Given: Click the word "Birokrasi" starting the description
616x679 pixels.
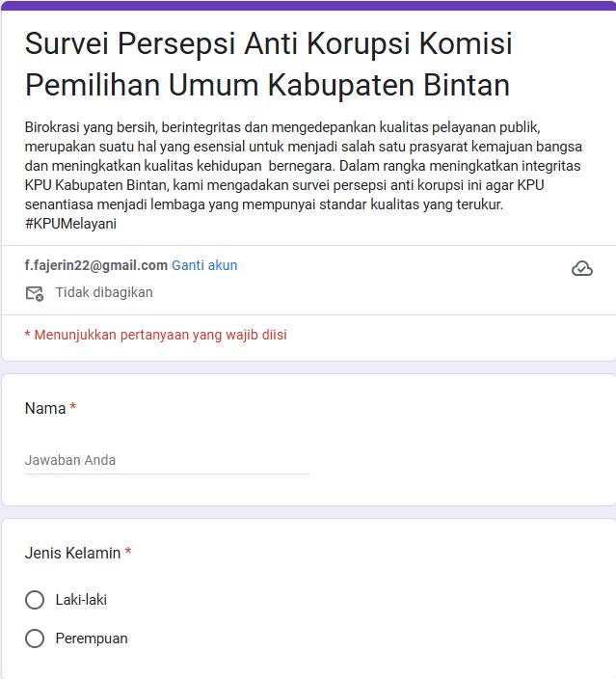Looking at the screenshot, I should click(x=55, y=127).
